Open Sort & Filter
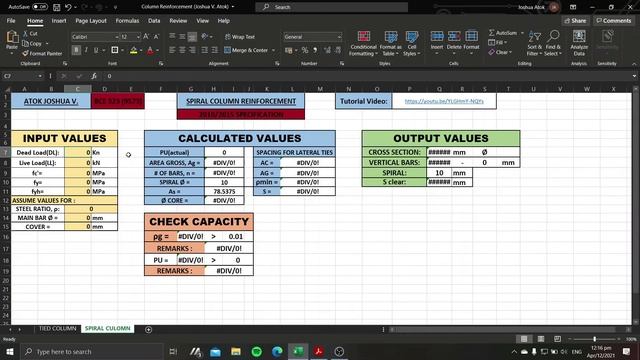This screenshot has height=360, width=640. (534, 43)
